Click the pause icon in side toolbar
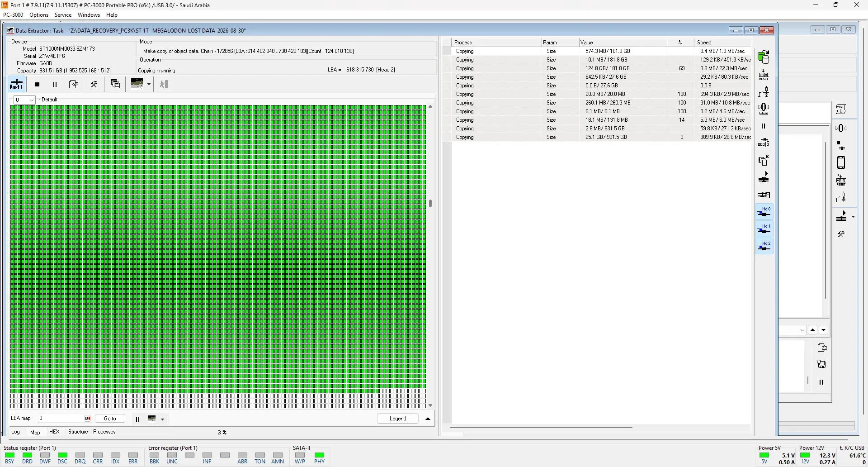 (x=764, y=127)
